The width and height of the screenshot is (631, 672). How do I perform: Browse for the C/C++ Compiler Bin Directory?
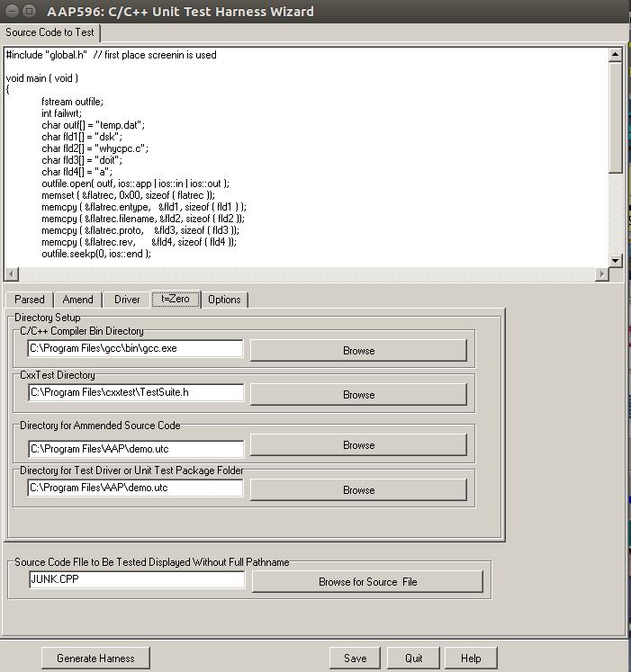[x=358, y=350]
